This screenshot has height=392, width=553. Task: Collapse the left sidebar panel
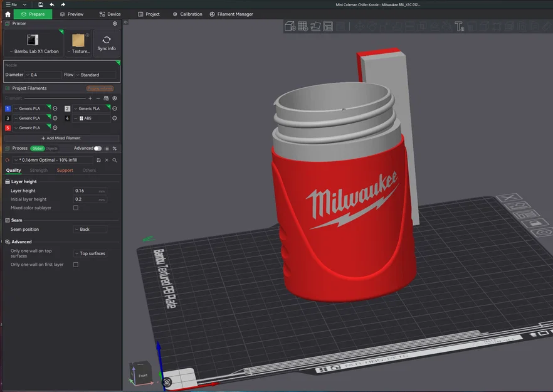click(125, 22)
